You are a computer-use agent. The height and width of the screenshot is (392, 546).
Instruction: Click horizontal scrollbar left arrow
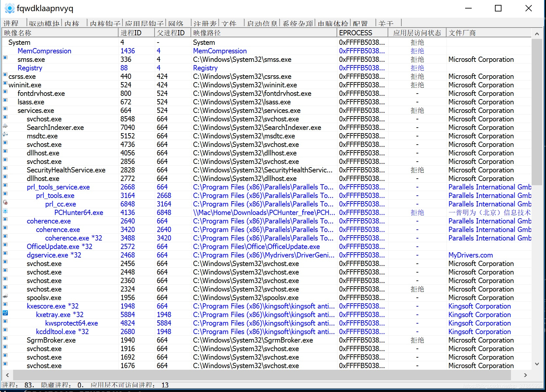pos(7,375)
